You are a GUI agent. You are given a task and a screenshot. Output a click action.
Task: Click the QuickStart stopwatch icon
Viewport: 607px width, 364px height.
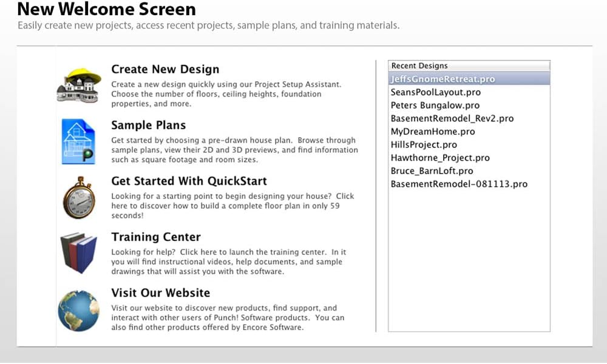(80, 197)
